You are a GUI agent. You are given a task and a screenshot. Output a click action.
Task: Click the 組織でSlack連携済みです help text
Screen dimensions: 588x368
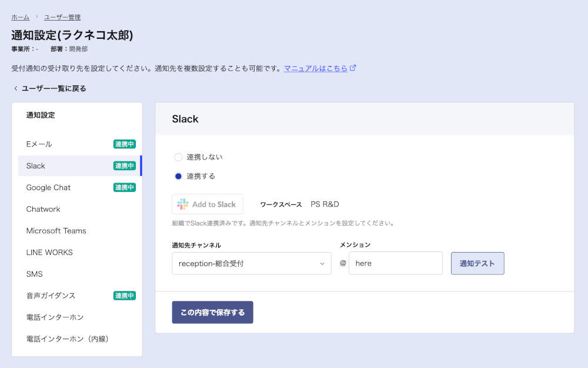283,223
